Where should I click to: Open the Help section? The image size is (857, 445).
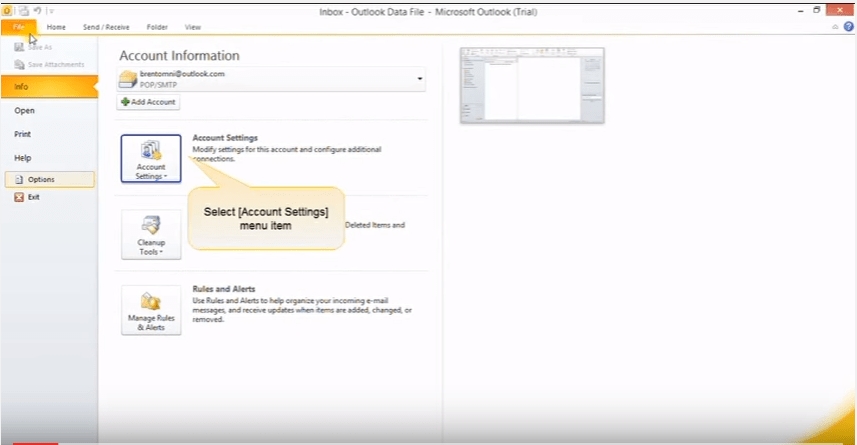[x=22, y=158]
